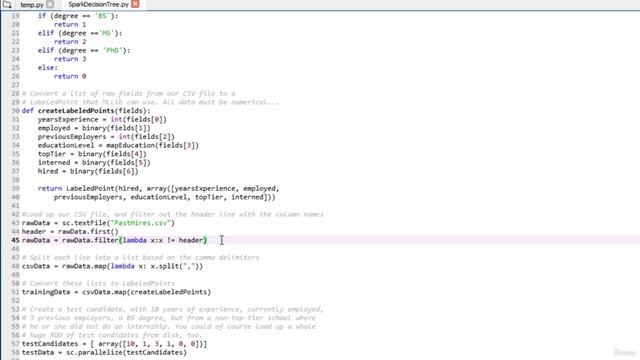Click line number 45 in the gutter
This screenshot has height=360, width=640.
tap(15, 240)
